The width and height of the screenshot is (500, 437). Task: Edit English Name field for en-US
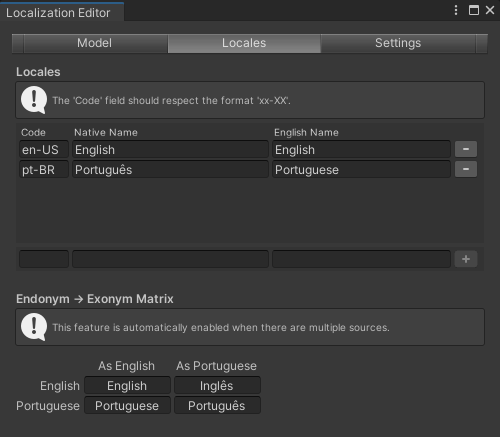(361, 149)
